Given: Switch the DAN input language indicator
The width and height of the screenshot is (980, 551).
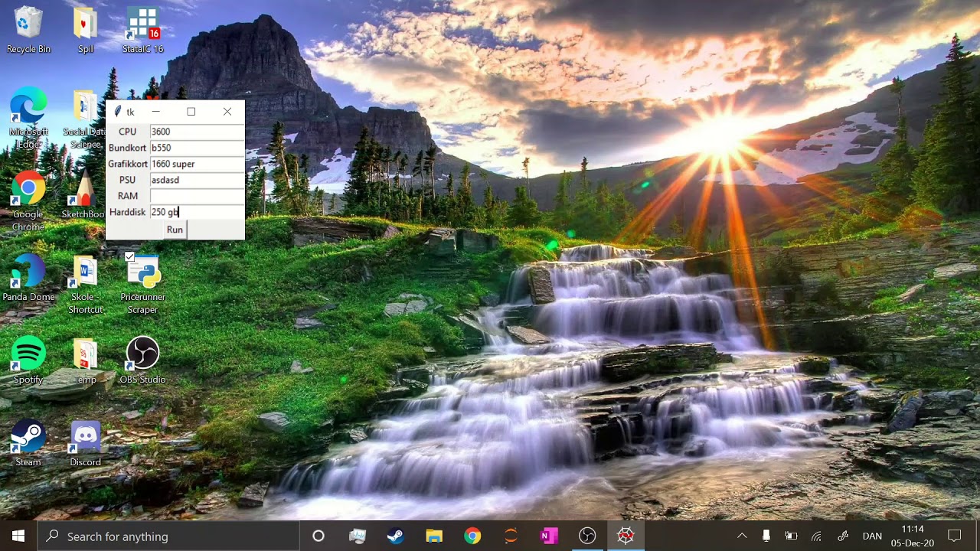Looking at the screenshot, I should (872, 536).
